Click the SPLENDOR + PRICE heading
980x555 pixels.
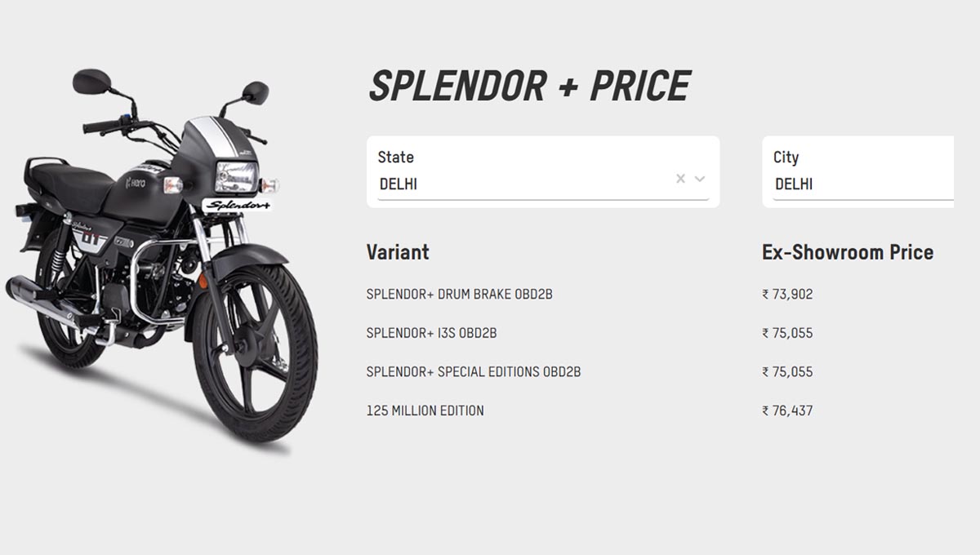(530, 84)
